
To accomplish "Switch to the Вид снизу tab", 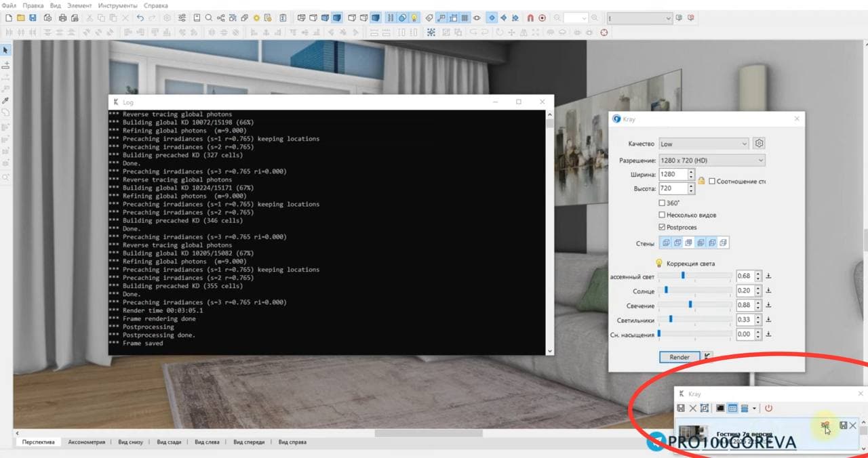I will (x=131, y=442).
